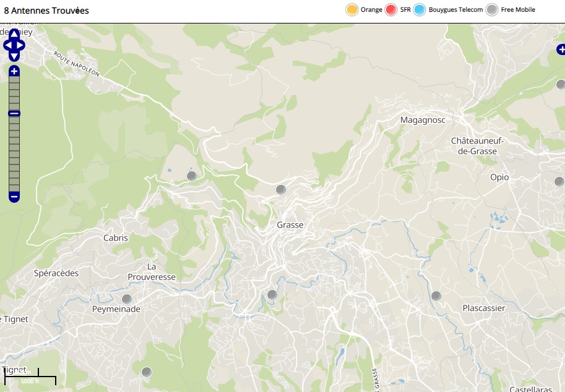565x392 pixels.
Task: Click the antenna marker south of Grasse
Action: coord(272,294)
